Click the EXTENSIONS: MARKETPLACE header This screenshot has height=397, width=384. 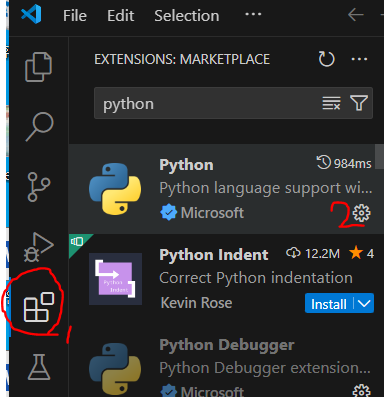(182, 59)
